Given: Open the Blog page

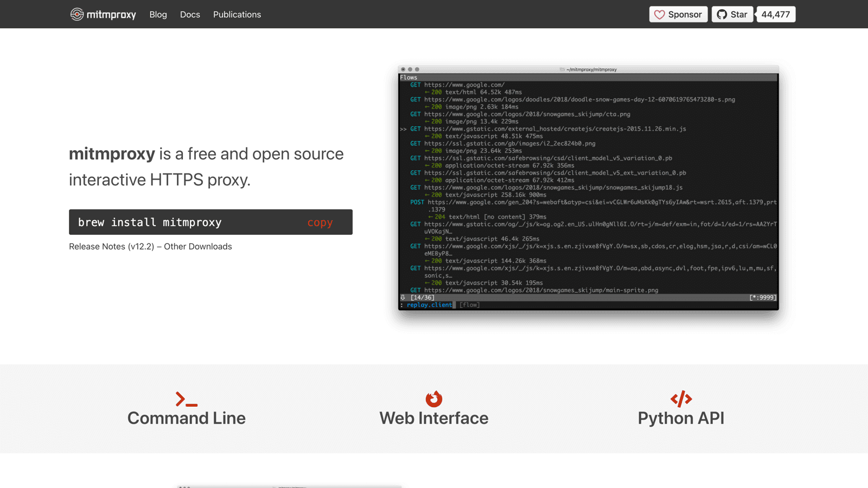Looking at the screenshot, I should point(158,15).
